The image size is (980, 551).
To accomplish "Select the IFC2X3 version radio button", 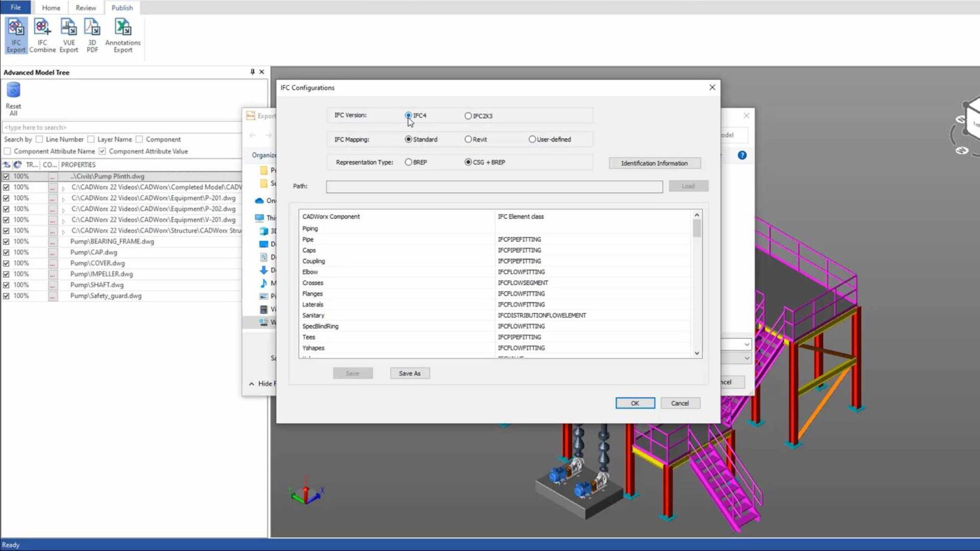I will [x=468, y=116].
